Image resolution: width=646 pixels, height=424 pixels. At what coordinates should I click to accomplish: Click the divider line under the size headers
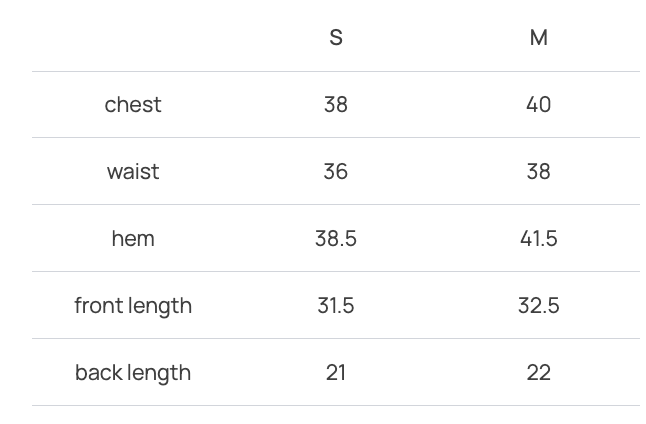[336, 71]
